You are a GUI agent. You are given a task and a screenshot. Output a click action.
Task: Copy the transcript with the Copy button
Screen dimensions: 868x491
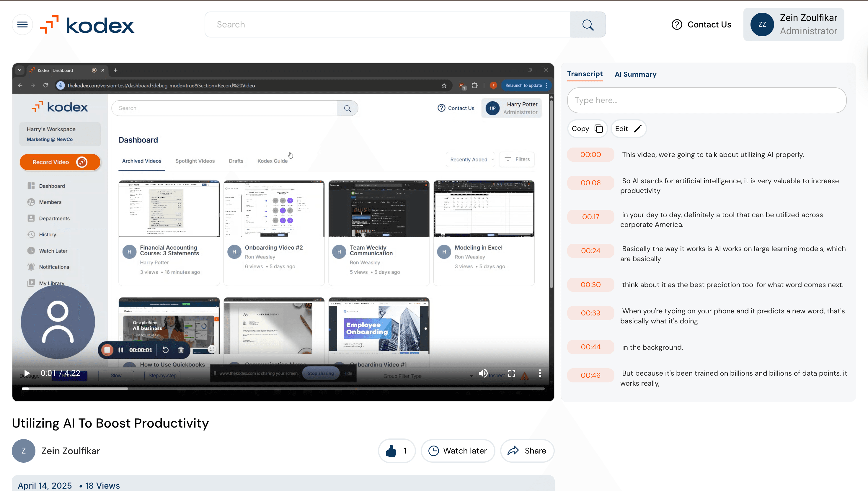[x=587, y=129]
